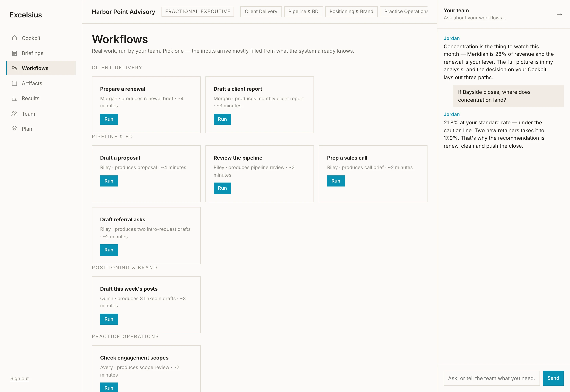The image size is (570, 392).
Task: Run the Draft referral asks workflow
Action: (109, 250)
